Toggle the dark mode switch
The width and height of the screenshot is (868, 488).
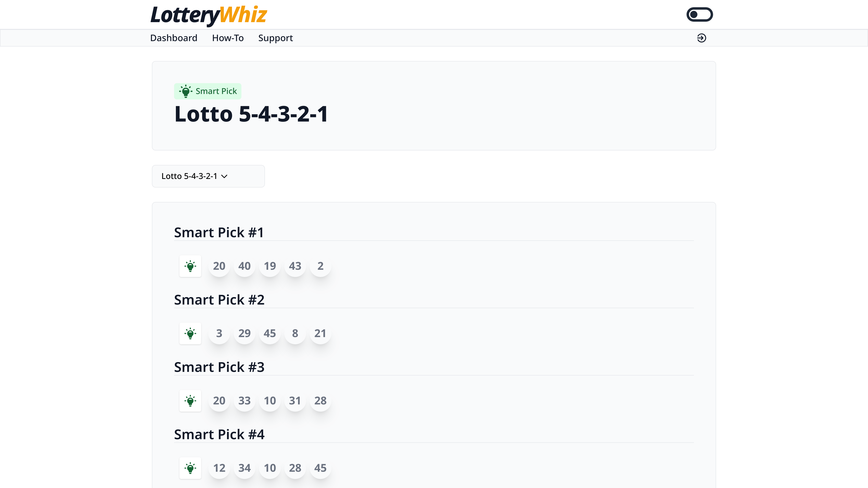click(700, 14)
